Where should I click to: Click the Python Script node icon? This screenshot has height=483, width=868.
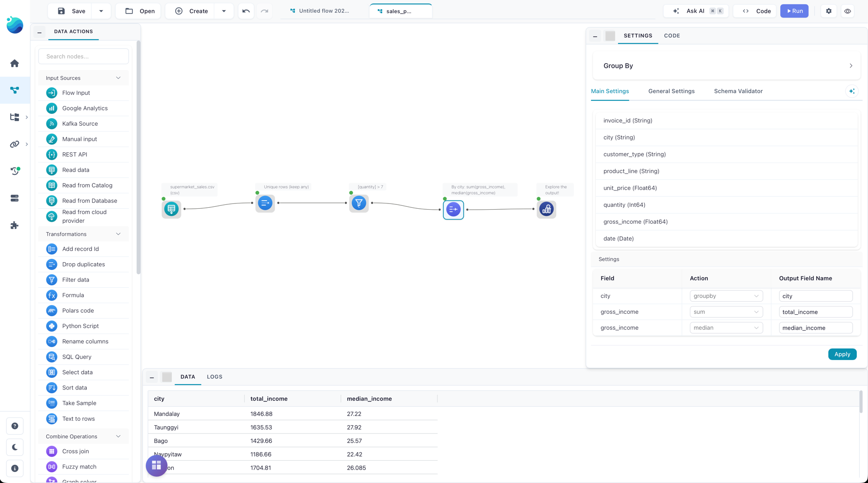[52, 326]
